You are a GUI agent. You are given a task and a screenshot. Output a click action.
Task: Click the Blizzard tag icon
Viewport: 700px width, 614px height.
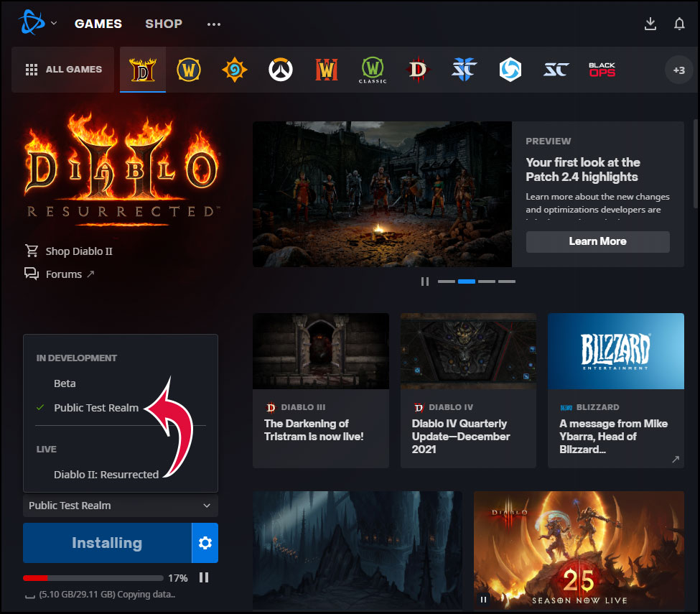click(566, 408)
